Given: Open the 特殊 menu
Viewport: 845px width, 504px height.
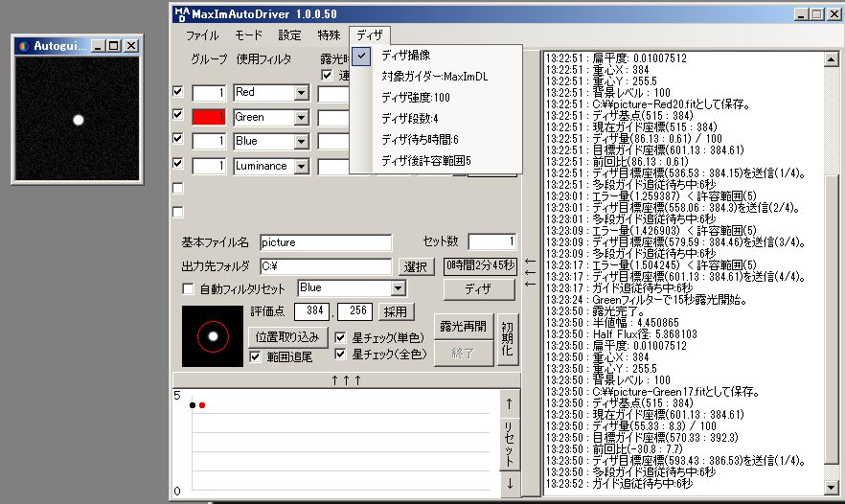Looking at the screenshot, I should click(329, 35).
